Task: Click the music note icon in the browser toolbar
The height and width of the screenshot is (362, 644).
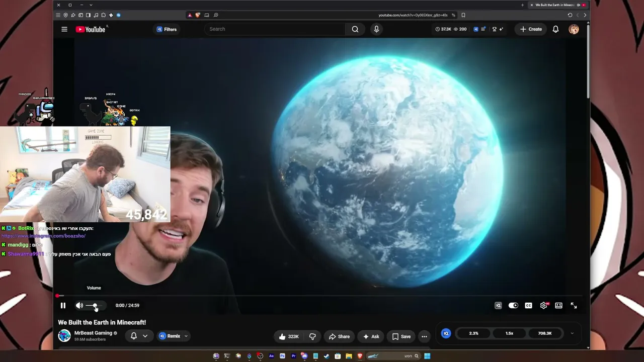Action: [x=96, y=15]
